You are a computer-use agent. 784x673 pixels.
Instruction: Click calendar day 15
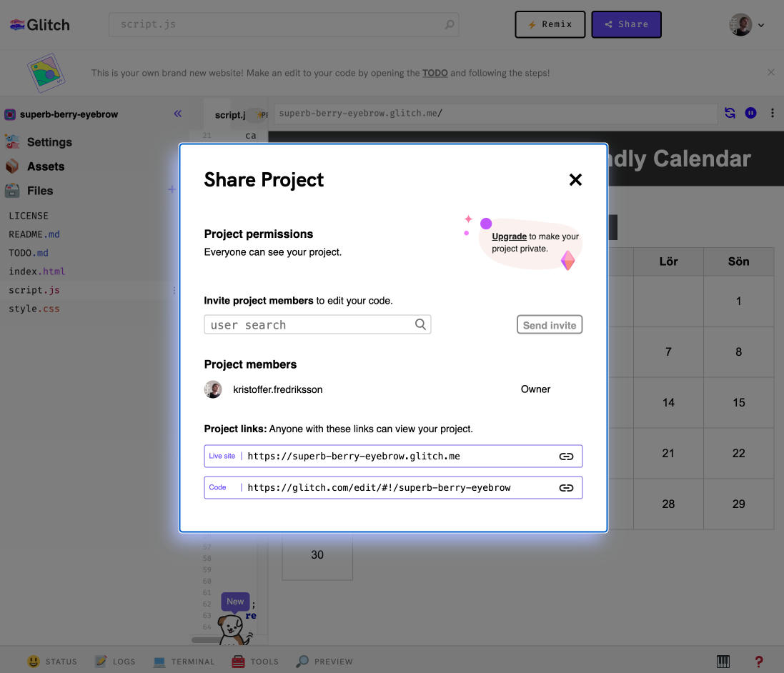tap(738, 402)
